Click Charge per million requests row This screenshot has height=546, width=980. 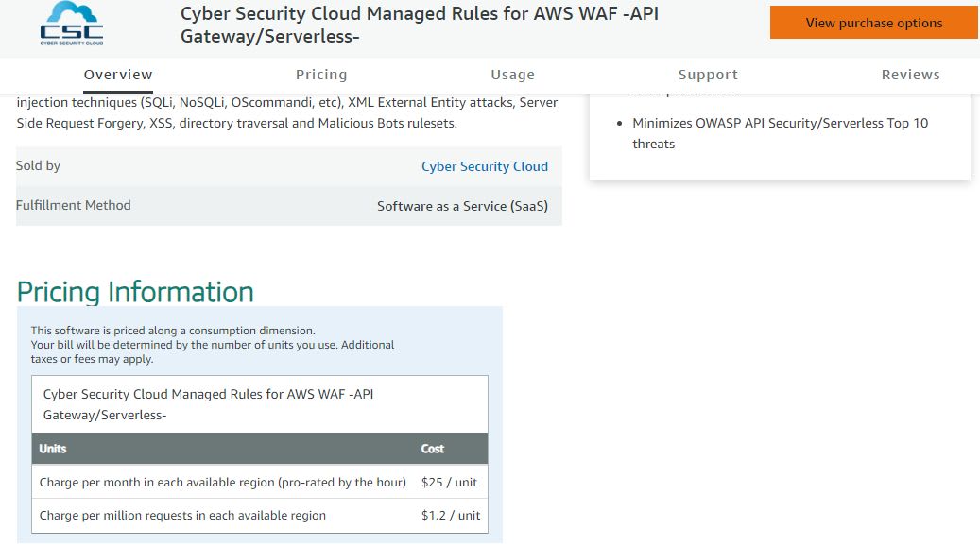259,516
